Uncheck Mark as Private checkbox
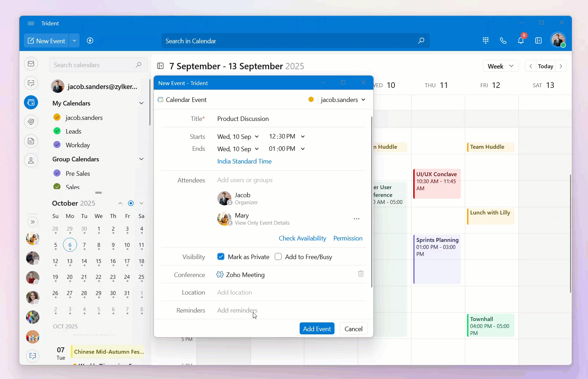 click(221, 257)
